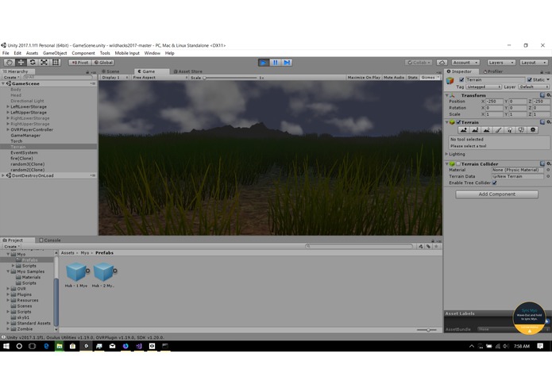Open the Gizmos button
The width and height of the screenshot is (552, 392).
click(x=430, y=77)
